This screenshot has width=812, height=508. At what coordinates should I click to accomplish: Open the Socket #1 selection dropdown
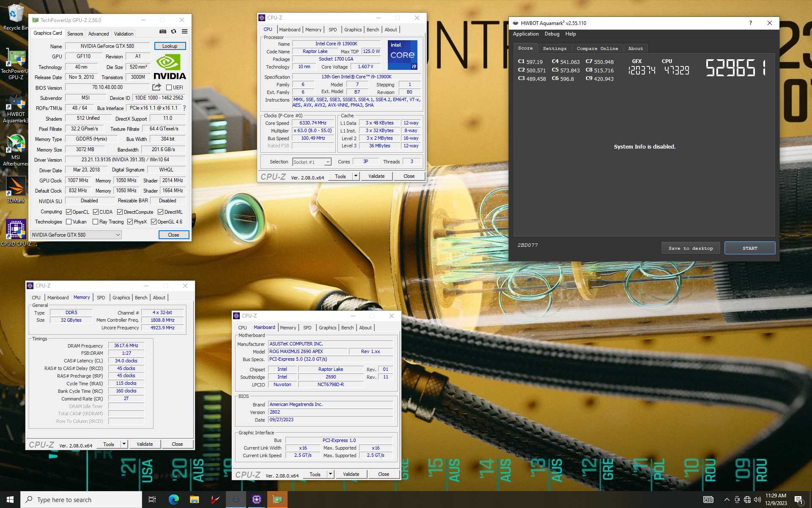[x=312, y=162]
